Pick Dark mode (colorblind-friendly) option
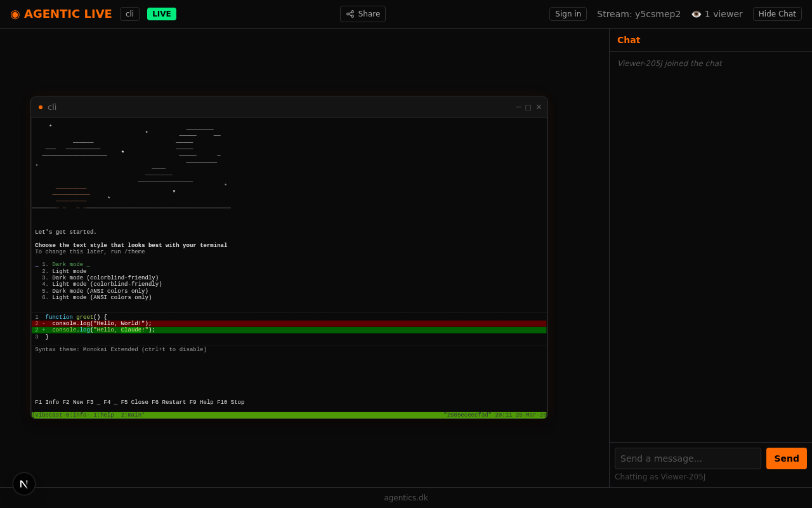 click(x=105, y=278)
